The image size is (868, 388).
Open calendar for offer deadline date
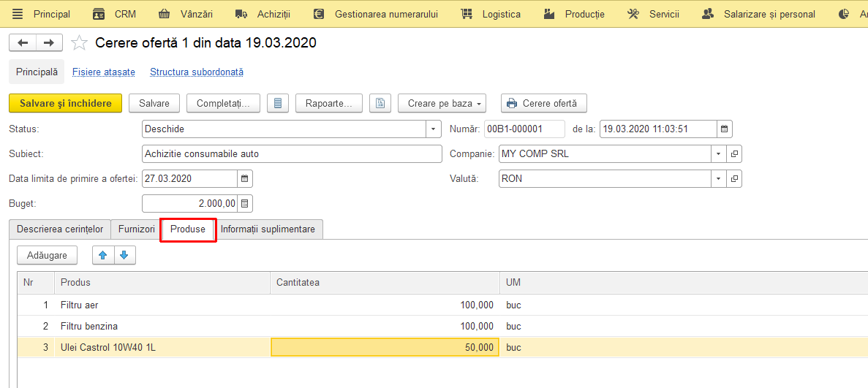click(245, 179)
